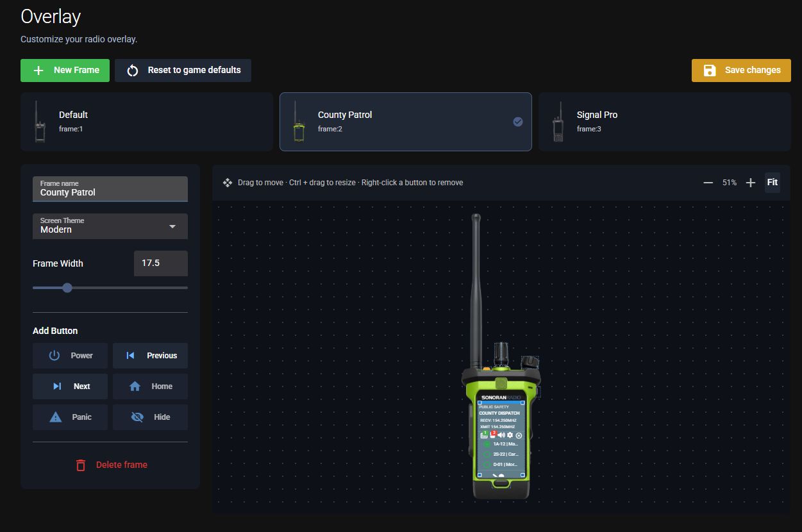This screenshot has height=532, width=802.
Task: Select the Signal Pro frame card
Action: 665,122
